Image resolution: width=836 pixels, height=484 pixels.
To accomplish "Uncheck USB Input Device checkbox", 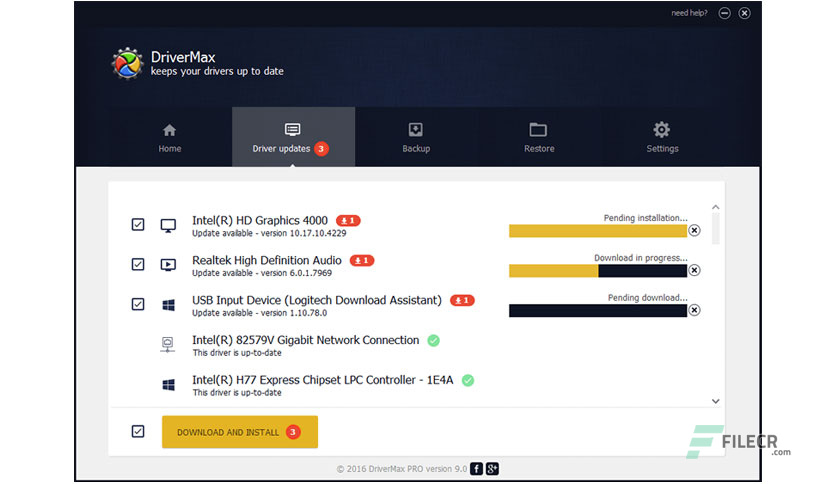I will [138, 304].
